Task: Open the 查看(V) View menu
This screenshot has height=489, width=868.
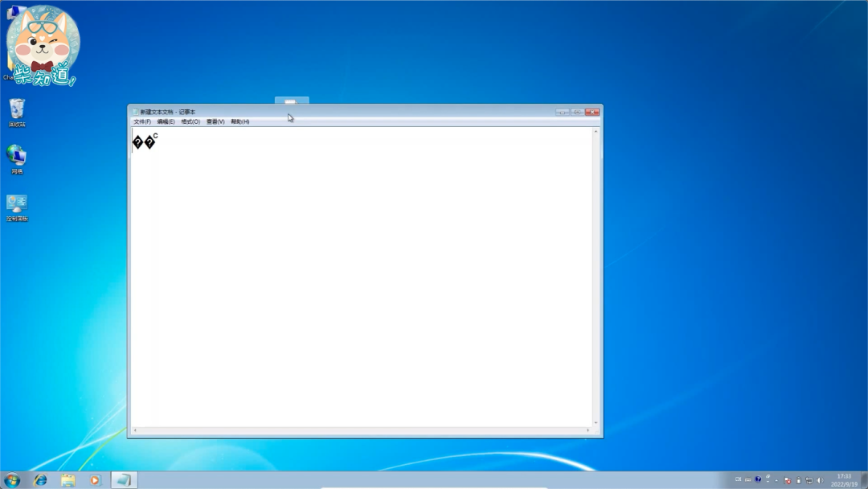Action: pos(215,121)
